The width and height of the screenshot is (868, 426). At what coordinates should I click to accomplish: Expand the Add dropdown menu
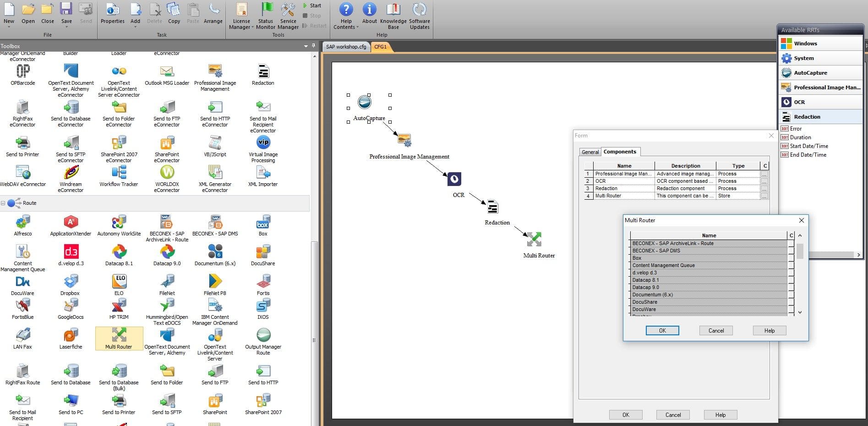click(x=135, y=27)
